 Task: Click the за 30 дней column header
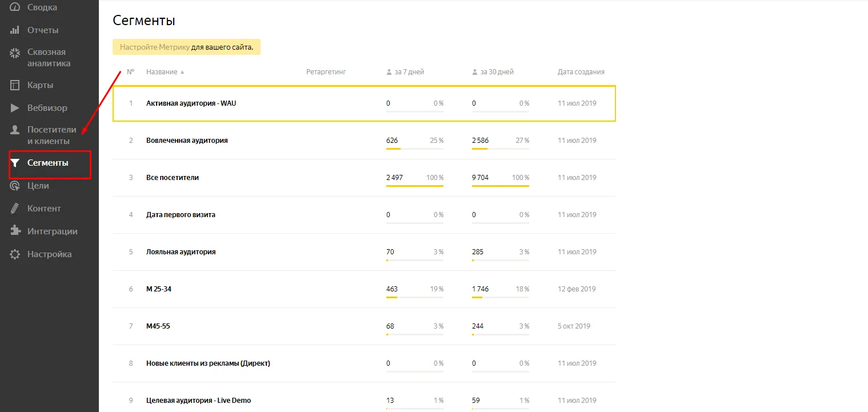tap(493, 72)
